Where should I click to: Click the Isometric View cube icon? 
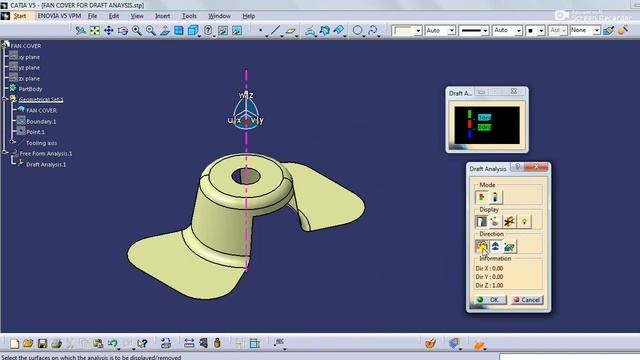(193, 31)
